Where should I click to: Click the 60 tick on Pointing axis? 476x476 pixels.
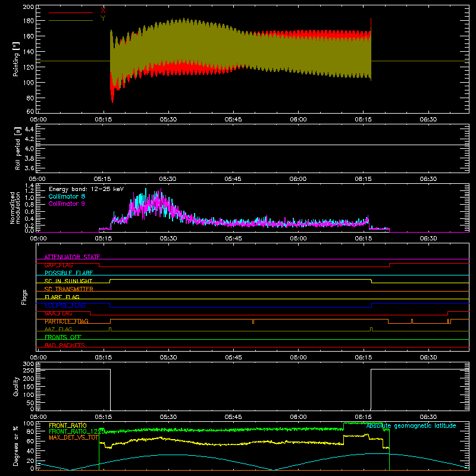point(30,111)
